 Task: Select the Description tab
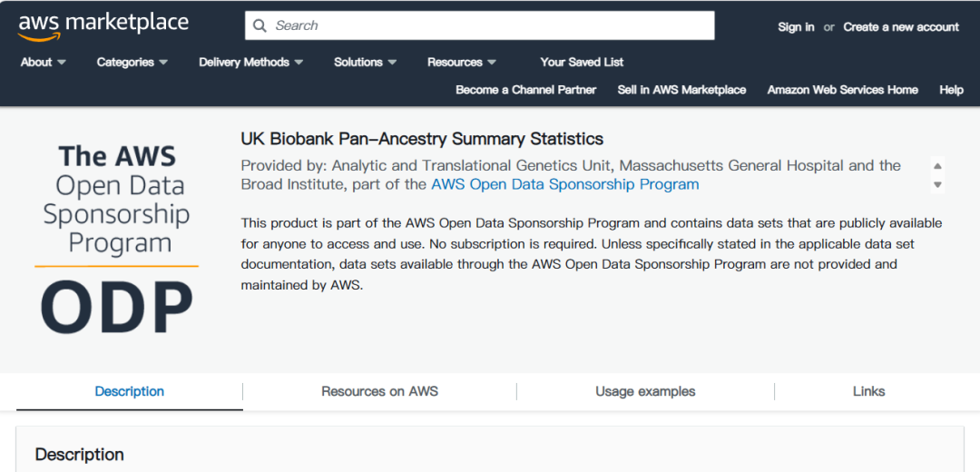(130, 391)
